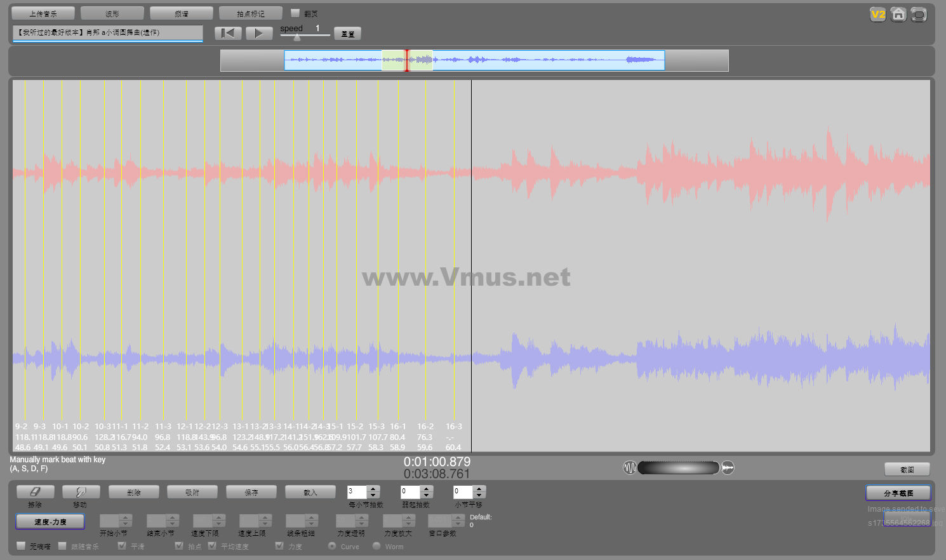This screenshot has width=946, height=560.
Task: Click the 上传音乐 upload button
Action: [43, 13]
